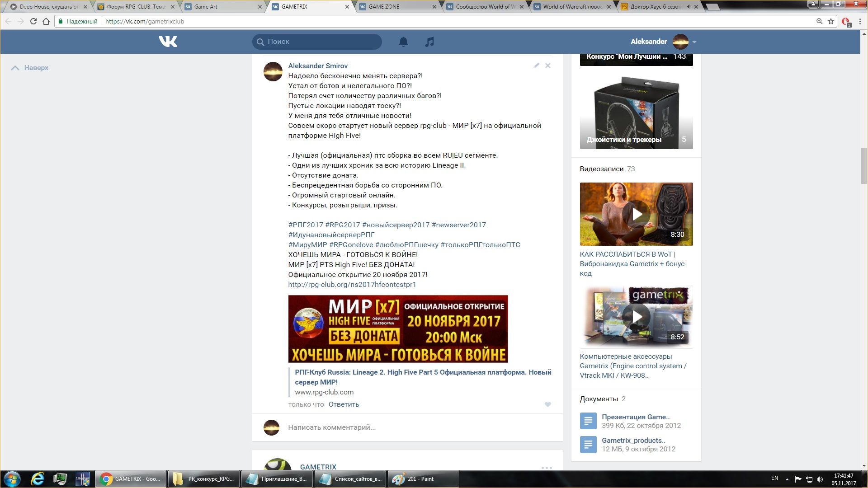This screenshot has height=488, width=868.
Task: Edit the comment with the pencil icon
Action: click(536, 66)
